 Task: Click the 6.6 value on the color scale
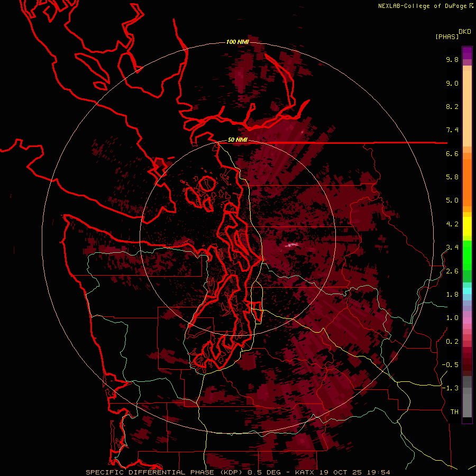pyautogui.click(x=452, y=153)
